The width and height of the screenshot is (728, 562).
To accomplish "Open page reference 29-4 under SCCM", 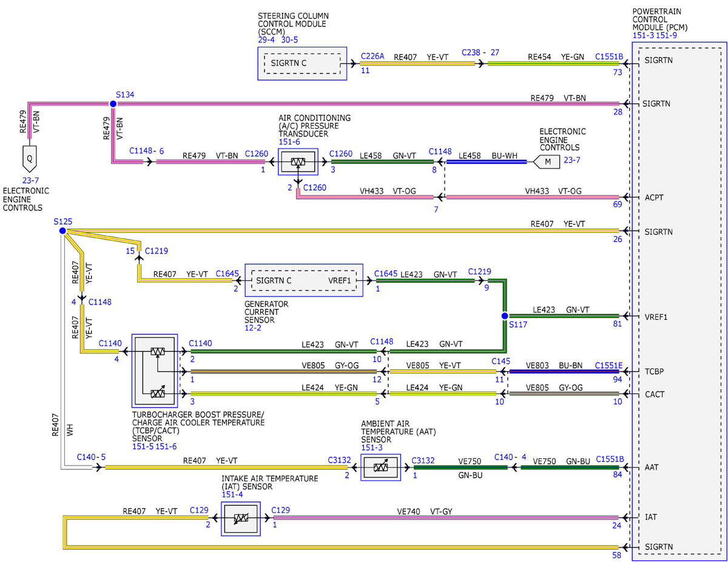I will [267, 40].
